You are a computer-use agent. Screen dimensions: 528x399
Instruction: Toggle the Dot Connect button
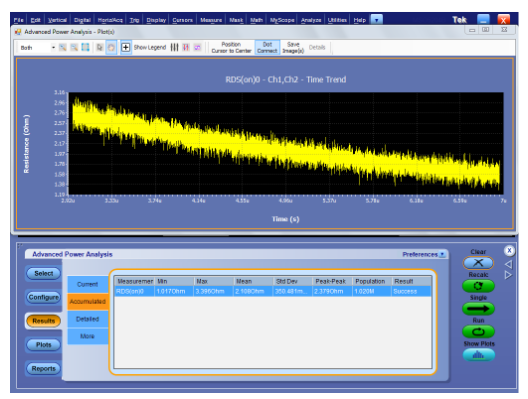[267, 47]
